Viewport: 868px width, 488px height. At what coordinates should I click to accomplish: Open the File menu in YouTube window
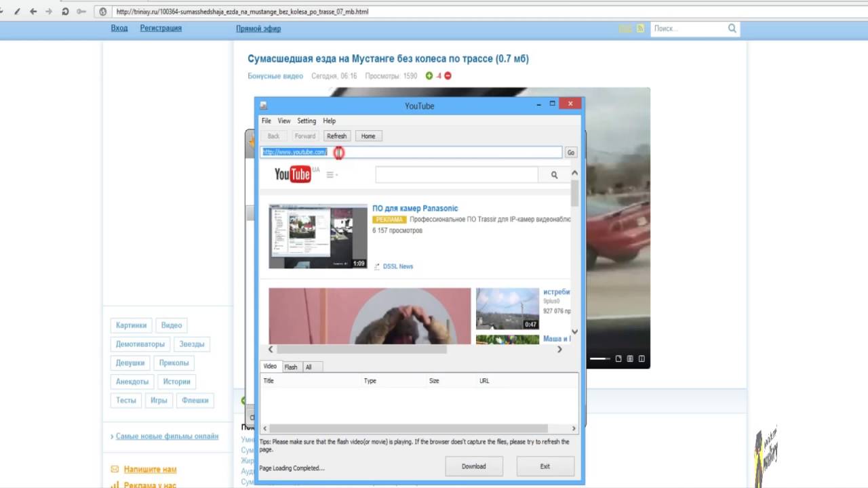point(267,121)
